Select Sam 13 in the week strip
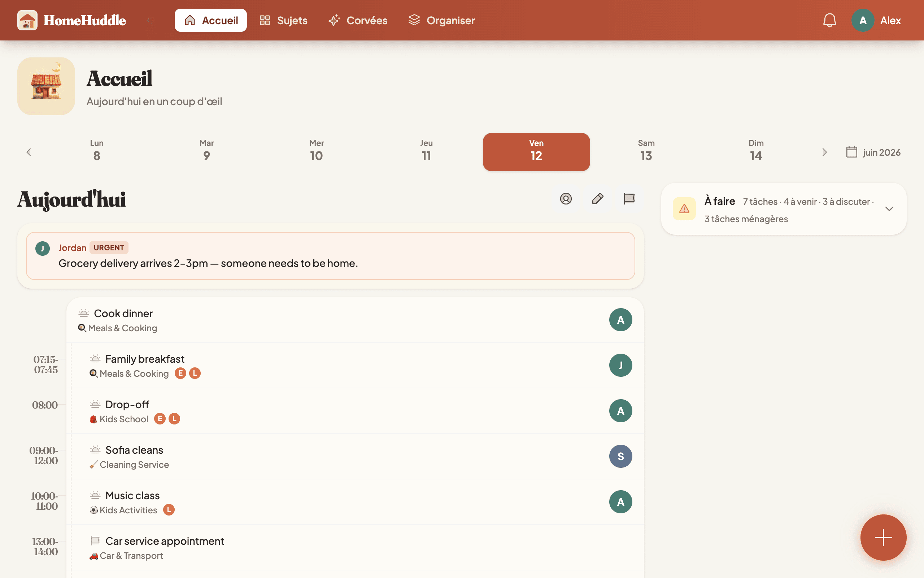924x578 pixels. pyautogui.click(x=646, y=152)
